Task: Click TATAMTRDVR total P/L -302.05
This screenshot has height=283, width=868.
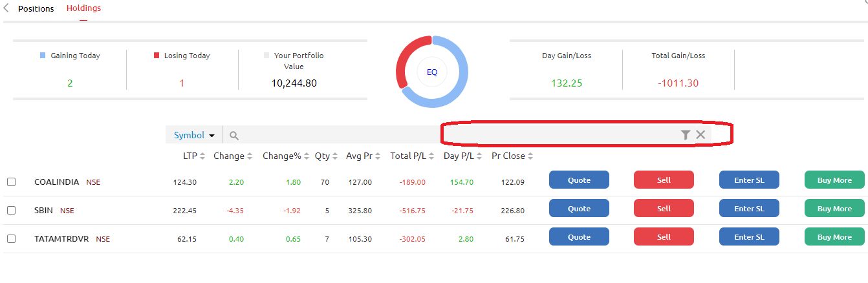Action: click(x=413, y=239)
